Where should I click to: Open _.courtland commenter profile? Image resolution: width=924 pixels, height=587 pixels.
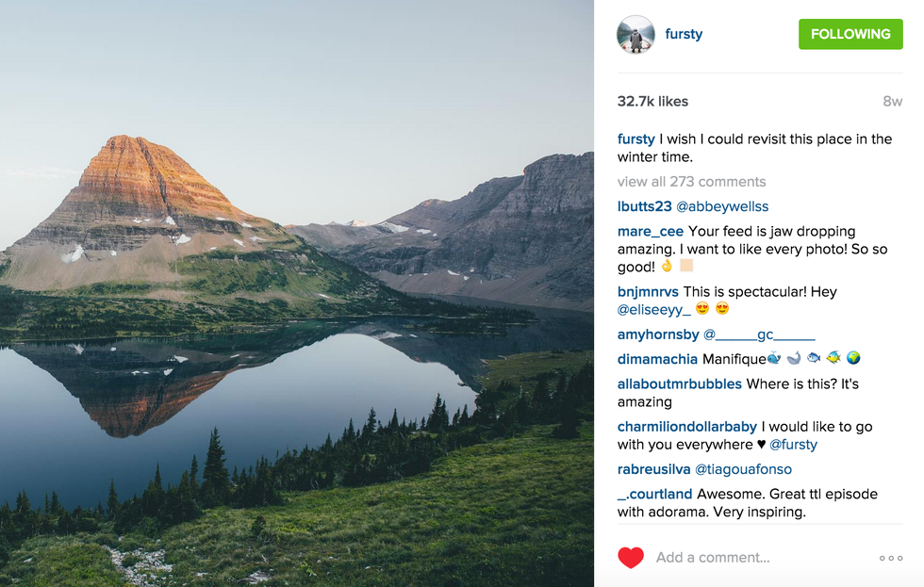tap(654, 494)
